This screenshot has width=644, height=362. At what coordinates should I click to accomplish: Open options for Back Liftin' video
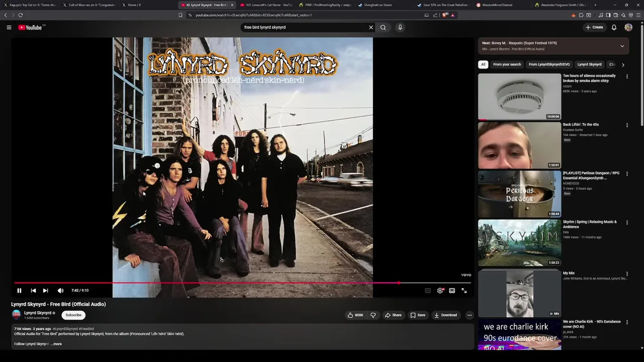click(627, 125)
